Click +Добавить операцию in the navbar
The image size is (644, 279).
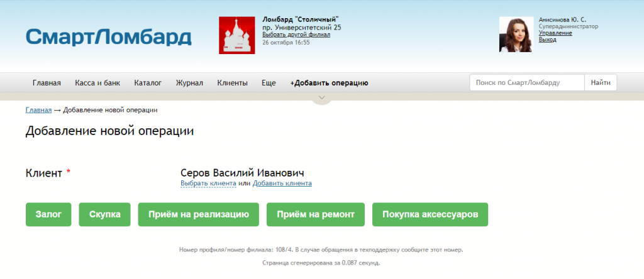(x=329, y=83)
